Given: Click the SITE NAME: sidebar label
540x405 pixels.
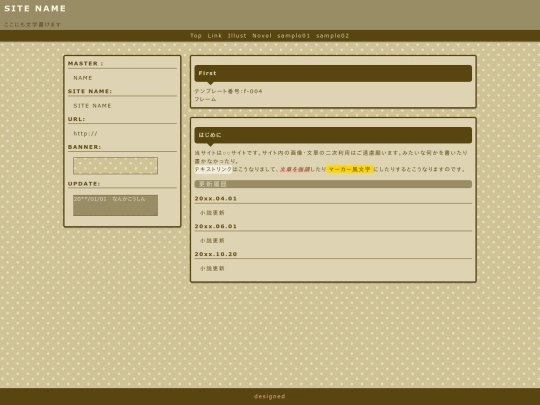Looking at the screenshot, I should point(90,91).
